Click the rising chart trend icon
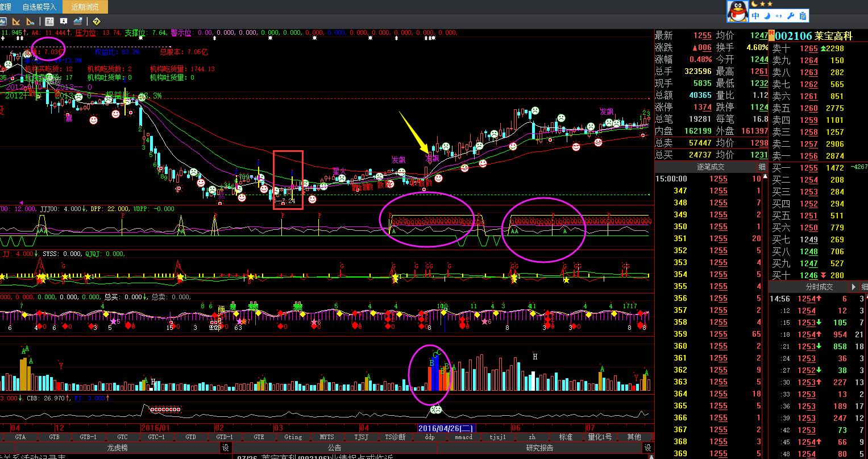The height and width of the screenshot is (459, 868). (78, 22)
